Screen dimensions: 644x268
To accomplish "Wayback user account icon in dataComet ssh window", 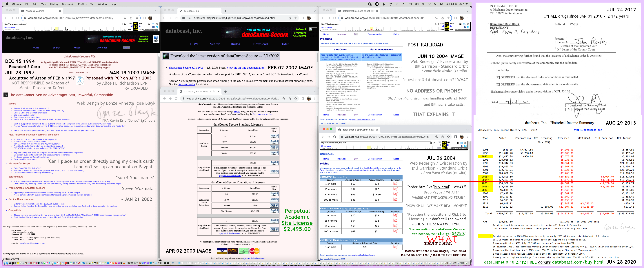I will [x=460, y=24].
